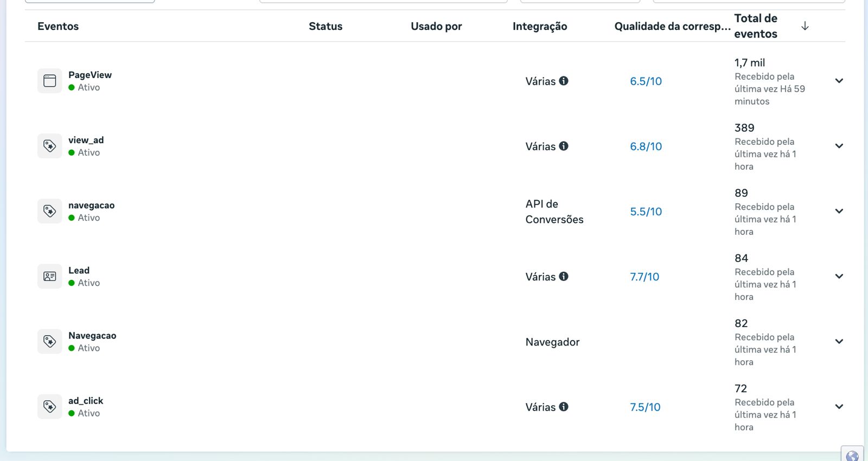868x461 pixels.
Task: Expand the ad_click event row
Action: pyautogui.click(x=839, y=406)
